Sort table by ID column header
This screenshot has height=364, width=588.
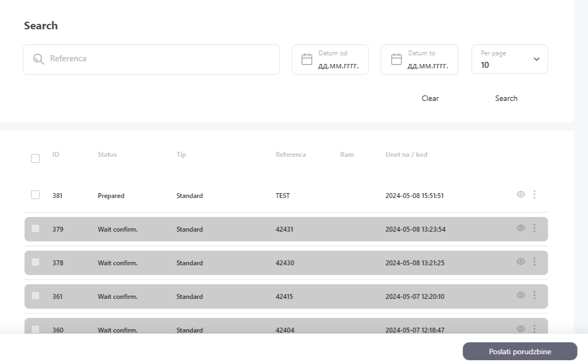[56, 155]
